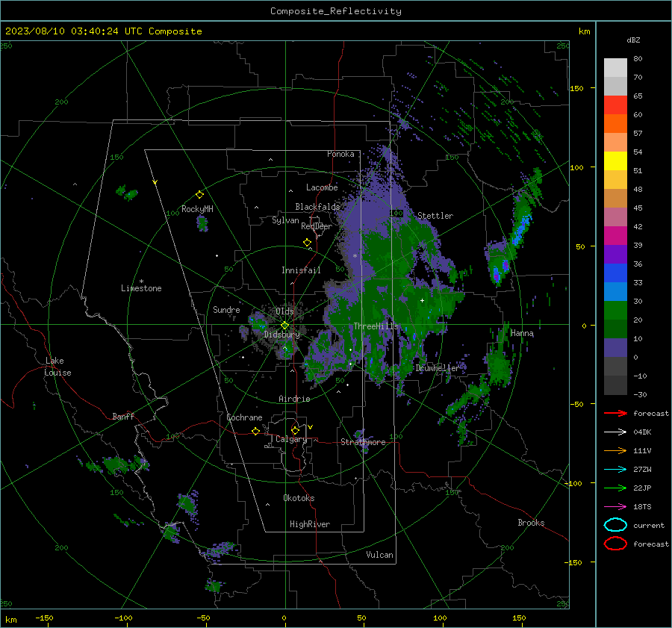Image resolution: width=672 pixels, height=628 pixels.
Task: Click the Airdrie town label
Action: pyautogui.click(x=294, y=399)
